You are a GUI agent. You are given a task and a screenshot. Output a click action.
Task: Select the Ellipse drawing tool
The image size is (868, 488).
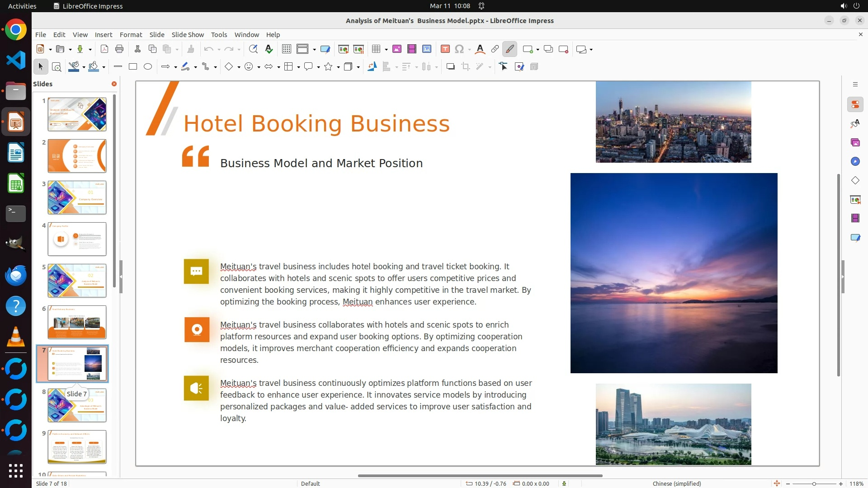click(x=148, y=67)
